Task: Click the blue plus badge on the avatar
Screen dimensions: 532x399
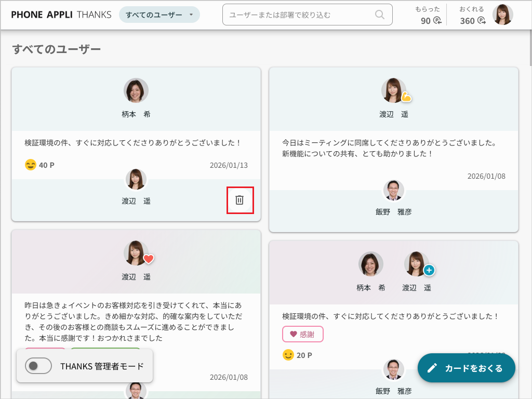Action: tap(429, 270)
